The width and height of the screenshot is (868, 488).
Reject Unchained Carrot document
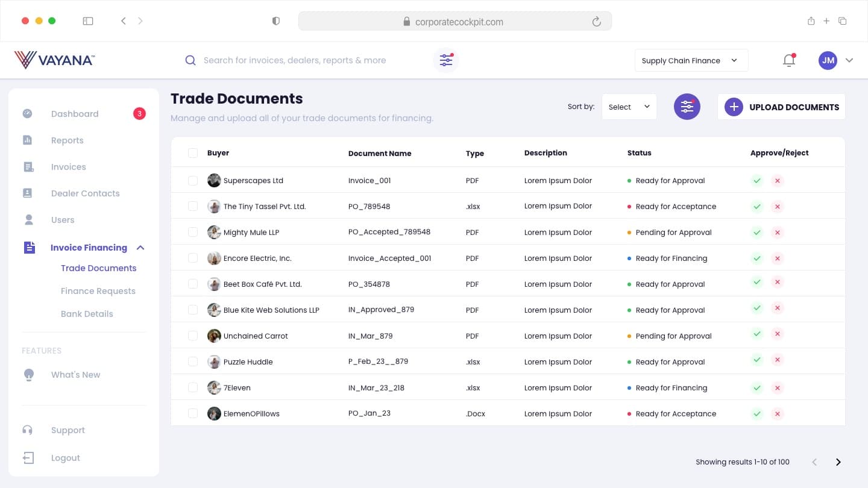click(x=778, y=334)
